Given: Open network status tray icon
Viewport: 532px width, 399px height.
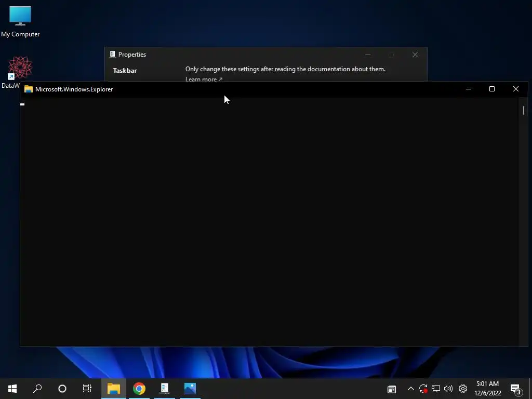Looking at the screenshot, I should 436,389.
